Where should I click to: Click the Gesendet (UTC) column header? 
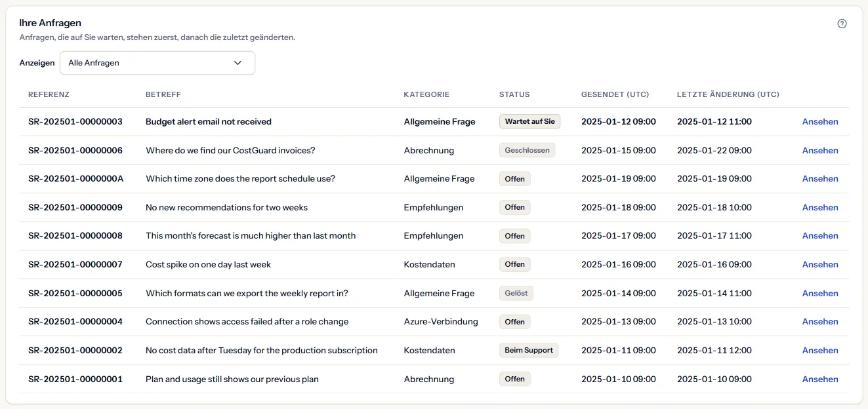point(615,94)
